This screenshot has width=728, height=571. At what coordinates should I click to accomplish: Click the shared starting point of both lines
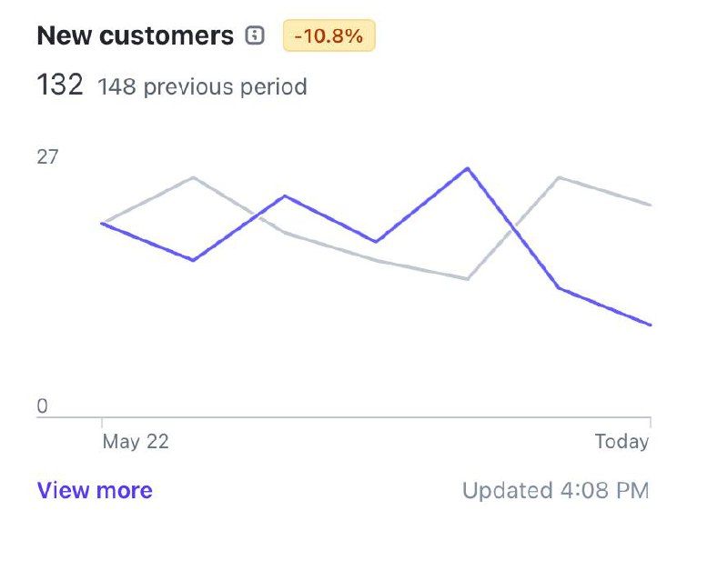coord(102,223)
